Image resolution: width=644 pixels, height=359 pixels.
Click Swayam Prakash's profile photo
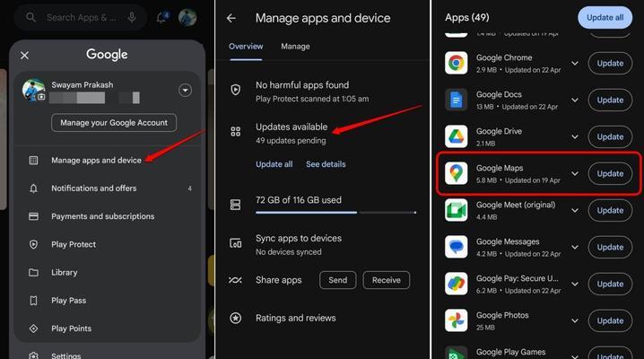pyautogui.click(x=34, y=90)
